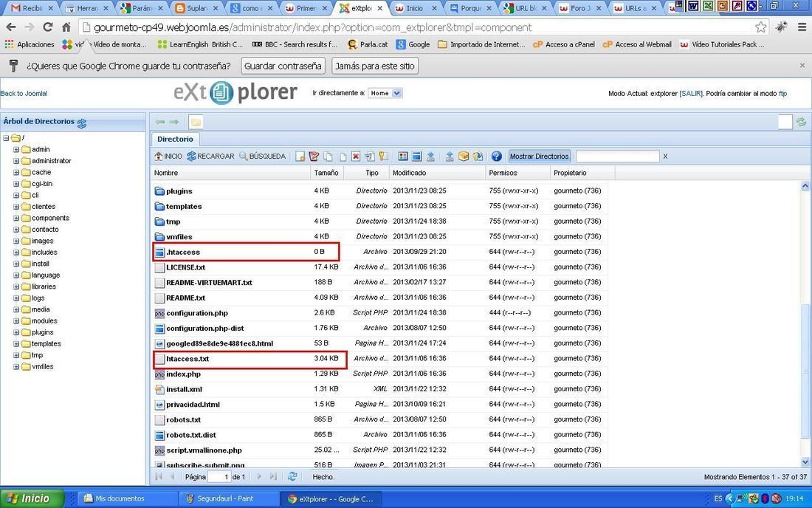Go to the last page of files
The width and height of the screenshot is (812, 508).
click(x=273, y=476)
